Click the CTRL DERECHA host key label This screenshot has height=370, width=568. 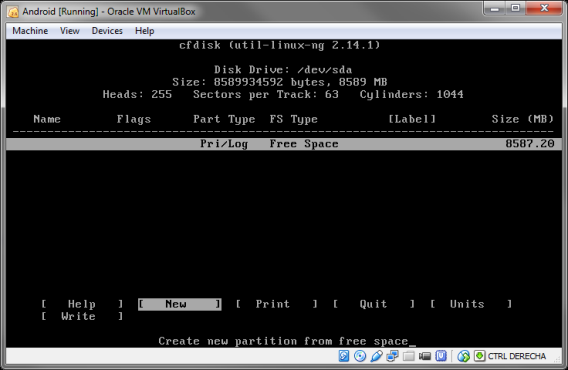tap(517, 356)
